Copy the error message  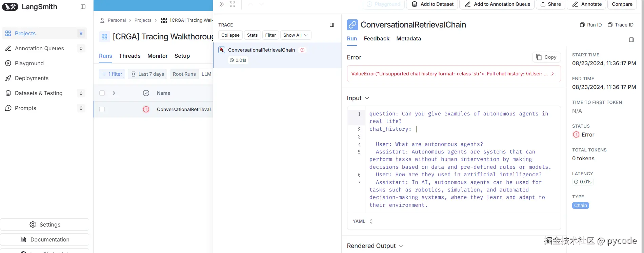(546, 57)
